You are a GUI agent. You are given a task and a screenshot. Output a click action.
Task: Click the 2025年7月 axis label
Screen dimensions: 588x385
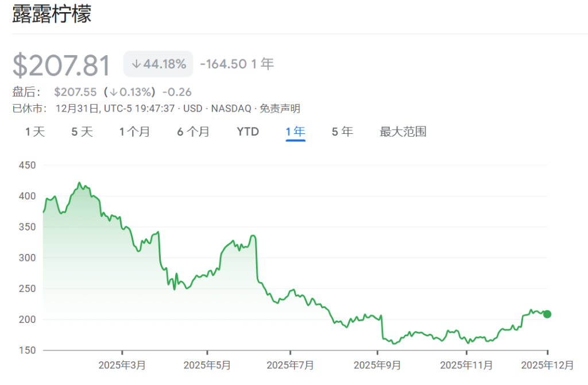[x=291, y=364]
